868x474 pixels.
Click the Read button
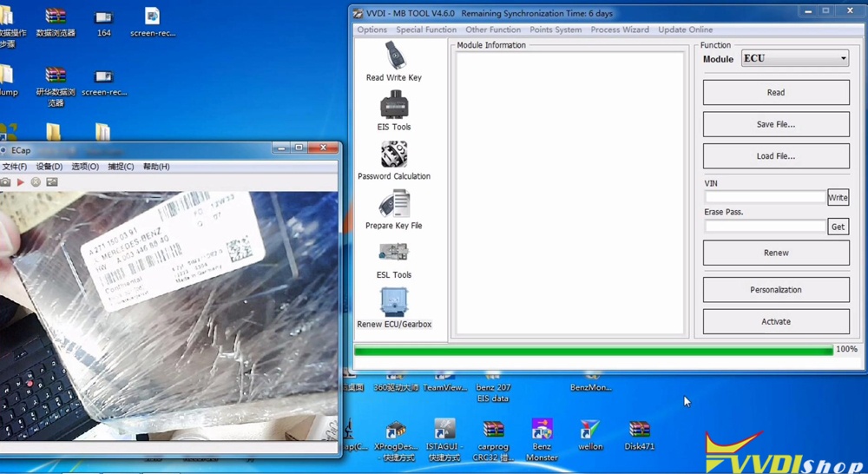coord(775,93)
